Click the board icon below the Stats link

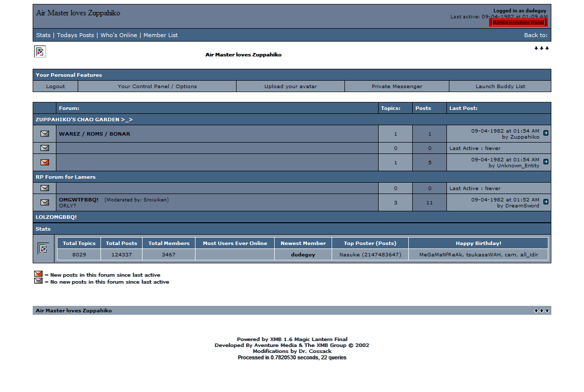tap(40, 51)
